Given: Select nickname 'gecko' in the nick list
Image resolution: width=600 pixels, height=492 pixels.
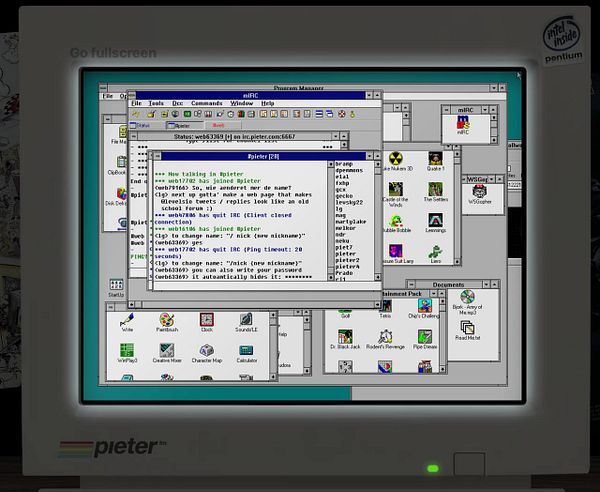Looking at the screenshot, I should tap(344, 196).
